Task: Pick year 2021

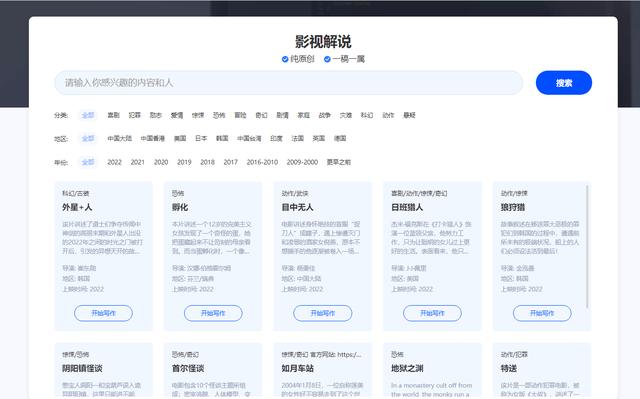Action: [x=138, y=162]
